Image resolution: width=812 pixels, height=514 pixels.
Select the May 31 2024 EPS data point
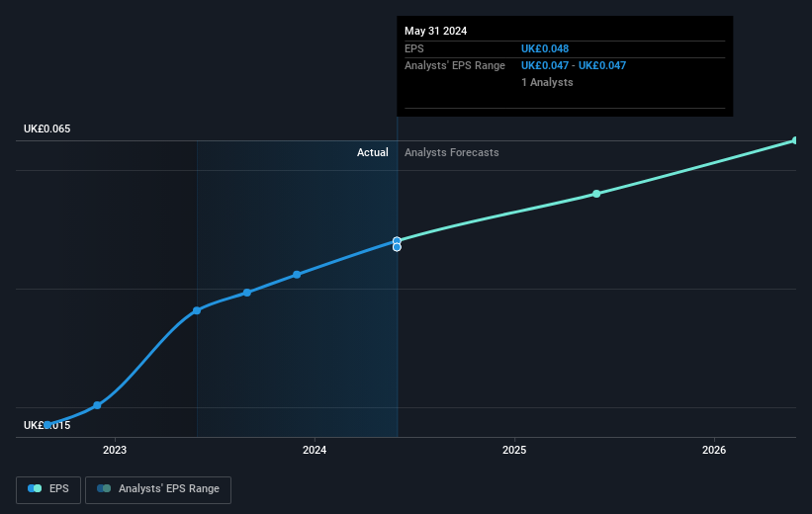point(397,241)
